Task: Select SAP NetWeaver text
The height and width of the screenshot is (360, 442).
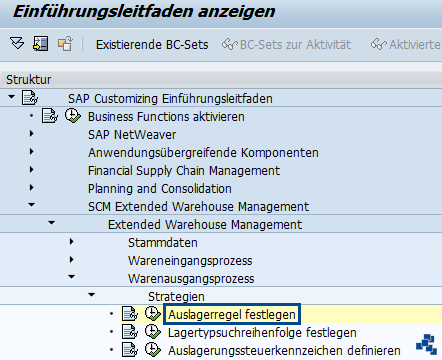Action: pos(132,135)
